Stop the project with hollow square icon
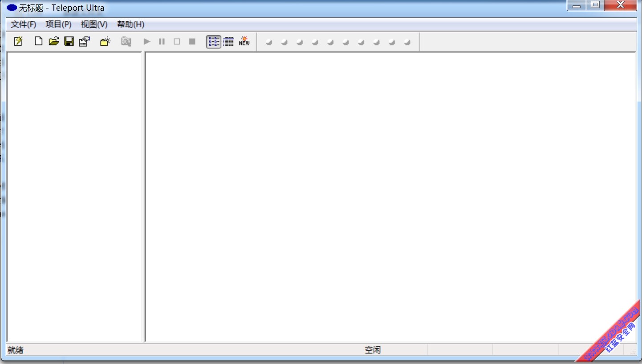Viewport: 642px width, 364px height. click(x=177, y=41)
